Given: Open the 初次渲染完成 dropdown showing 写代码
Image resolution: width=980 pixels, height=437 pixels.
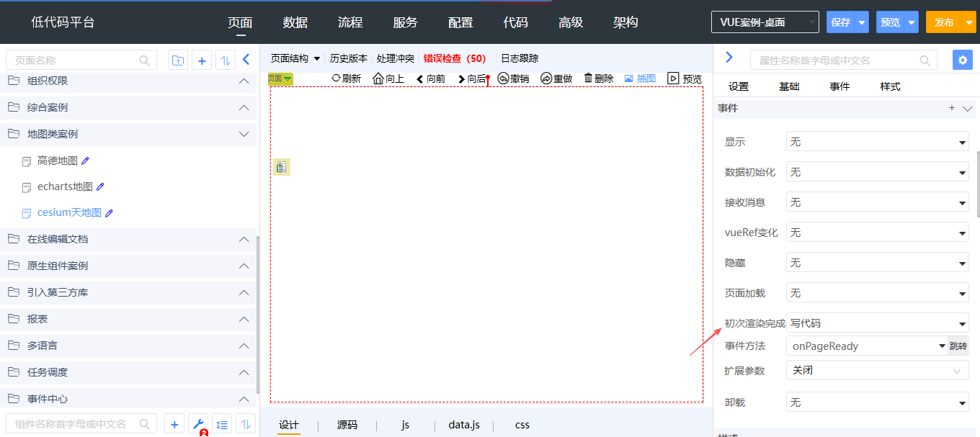Looking at the screenshot, I should [877, 323].
